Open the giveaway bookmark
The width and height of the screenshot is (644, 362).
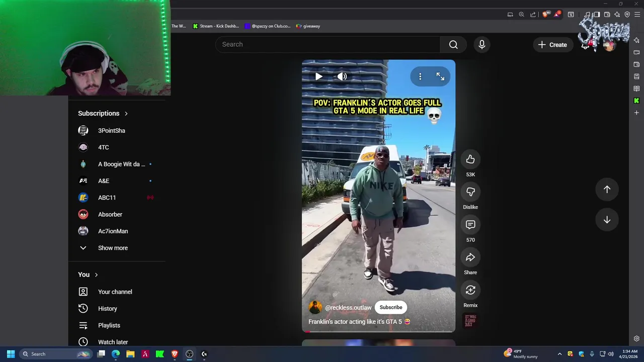point(308,26)
